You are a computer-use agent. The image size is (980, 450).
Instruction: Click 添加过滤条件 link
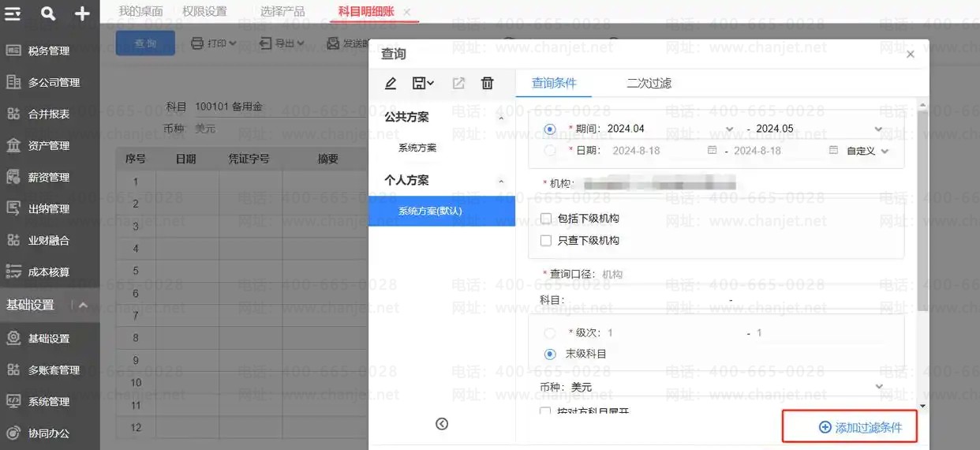click(860, 427)
